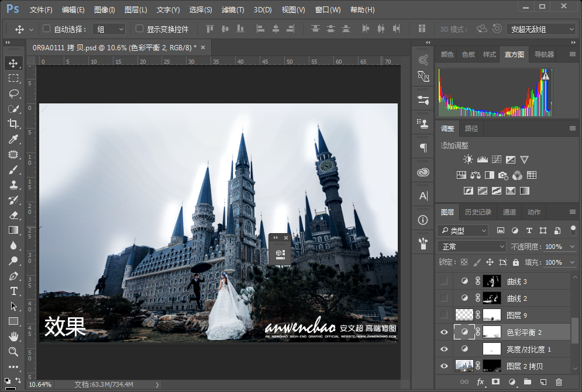Switch foreground and background colors
Viewport: 582px width, 392px height.
18,380
